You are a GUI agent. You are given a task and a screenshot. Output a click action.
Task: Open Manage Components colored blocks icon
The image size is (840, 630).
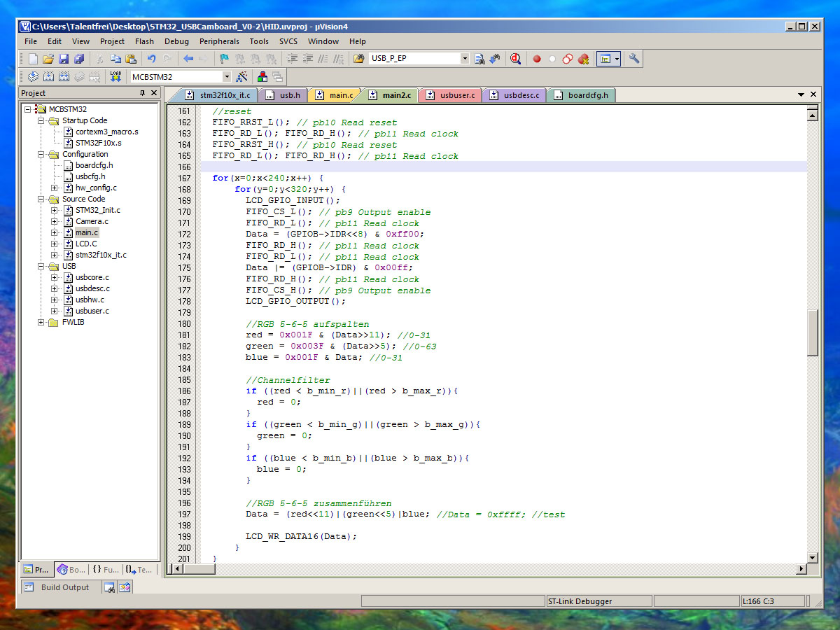[x=262, y=77]
